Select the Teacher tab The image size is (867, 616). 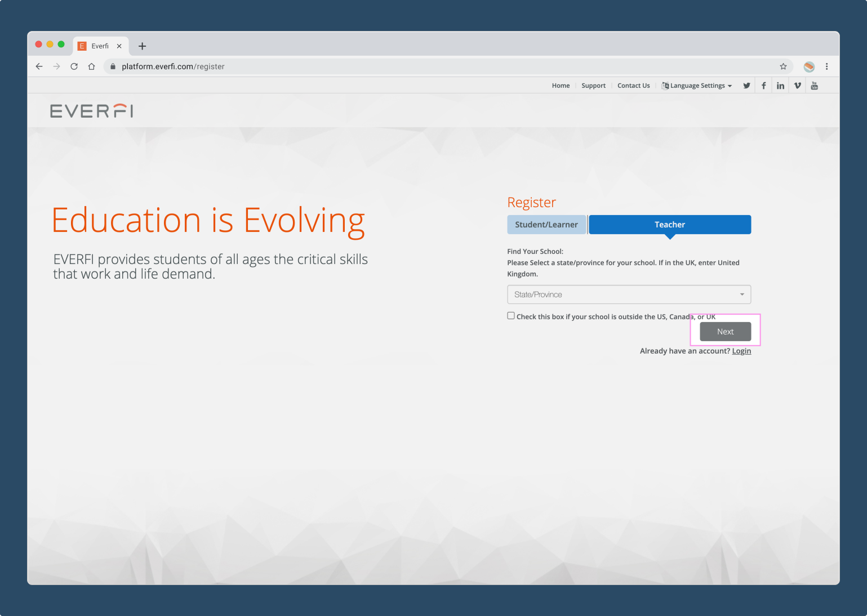pos(670,225)
